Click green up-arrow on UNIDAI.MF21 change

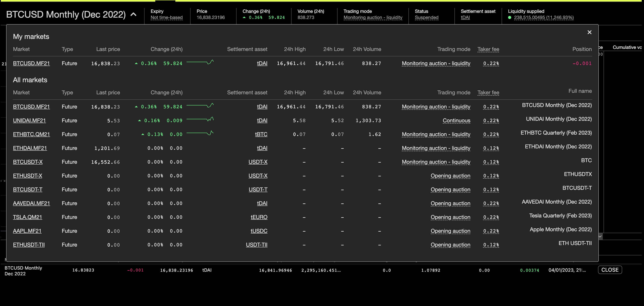[x=140, y=120]
